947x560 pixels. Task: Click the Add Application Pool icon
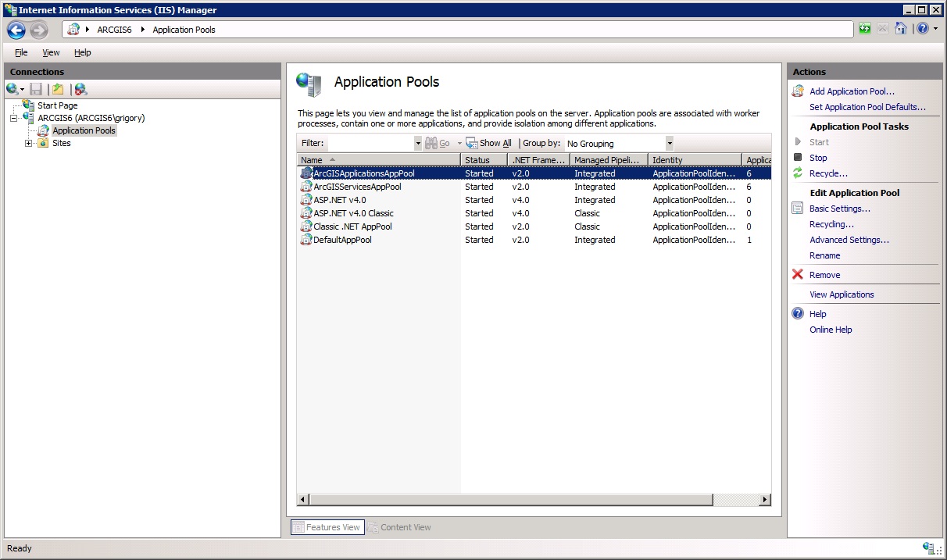coord(798,91)
